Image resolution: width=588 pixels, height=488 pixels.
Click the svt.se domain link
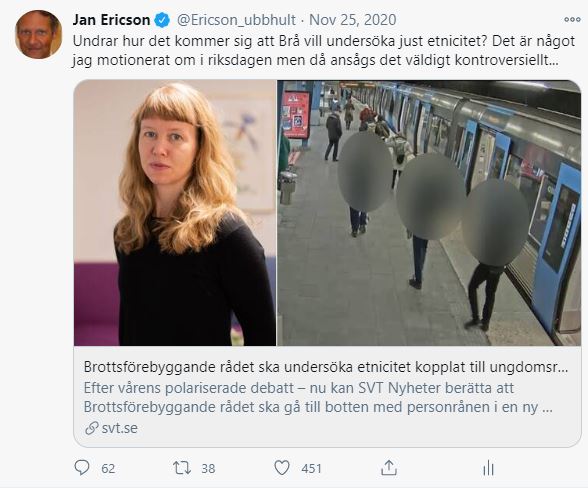pyautogui.click(x=120, y=428)
